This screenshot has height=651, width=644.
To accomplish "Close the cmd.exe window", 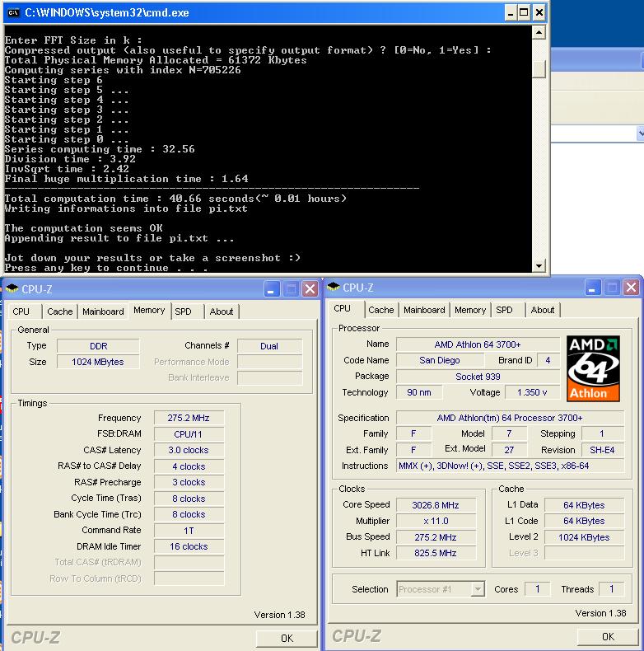I will pos(539,13).
